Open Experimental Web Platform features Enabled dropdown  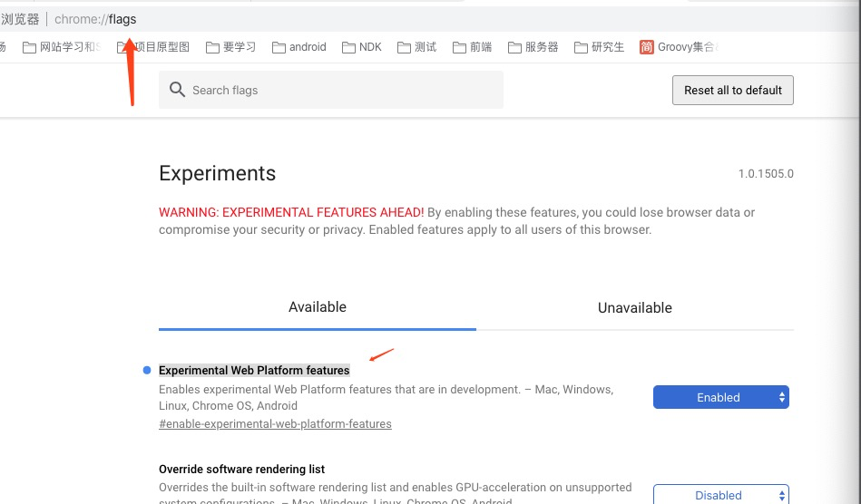[x=721, y=397]
